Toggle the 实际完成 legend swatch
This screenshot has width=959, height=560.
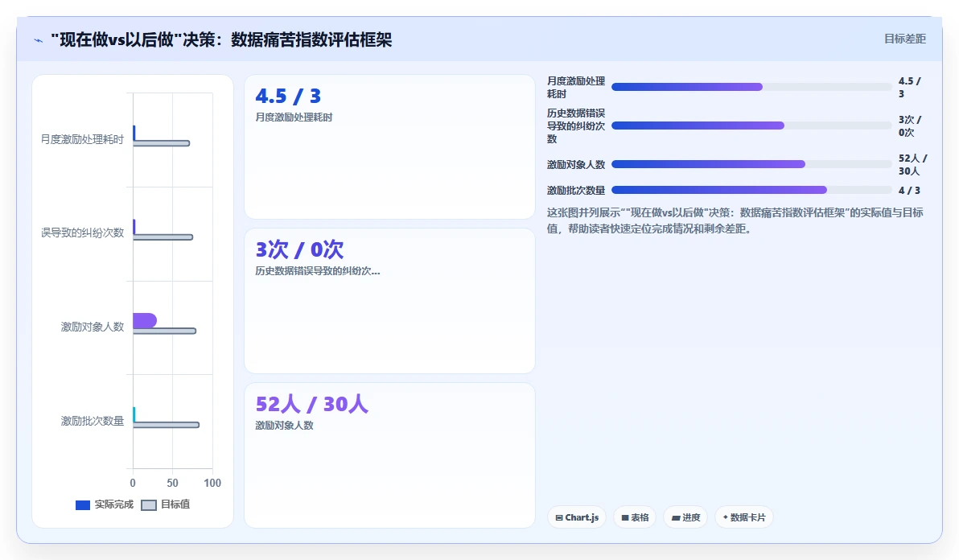click(83, 505)
